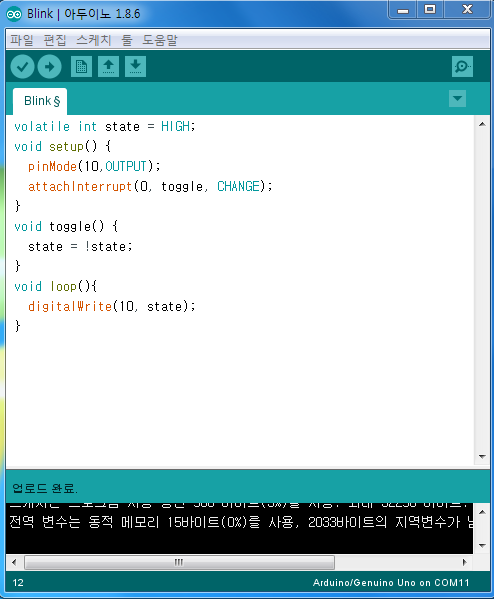Save the sketch with the down arrow icon
The image size is (494, 599).
point(135,67)
